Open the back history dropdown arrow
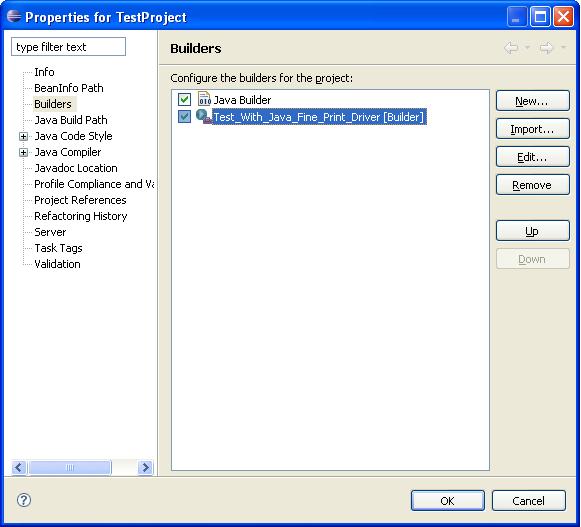 pyautogui.click(x=527, y=47)
